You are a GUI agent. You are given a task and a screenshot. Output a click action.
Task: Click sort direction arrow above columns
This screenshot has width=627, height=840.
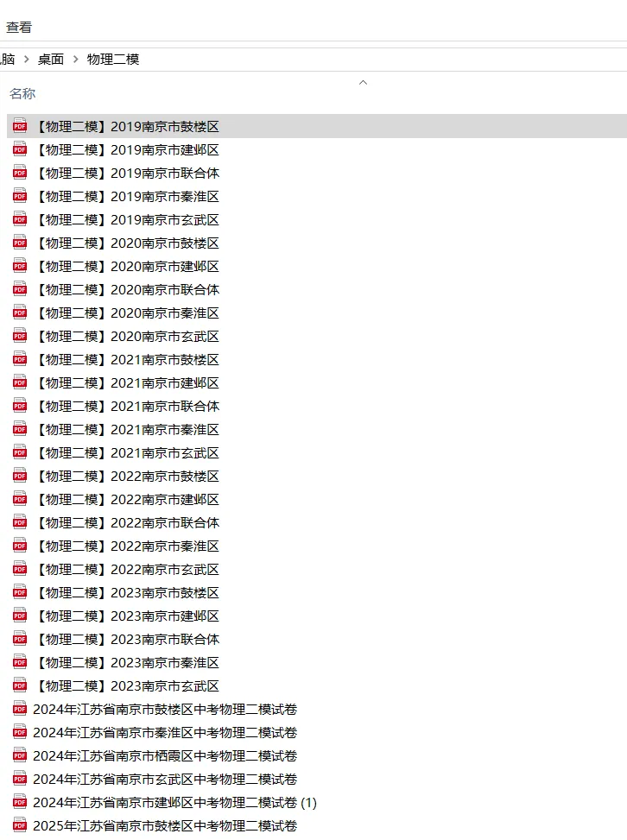tap(363, 82)
